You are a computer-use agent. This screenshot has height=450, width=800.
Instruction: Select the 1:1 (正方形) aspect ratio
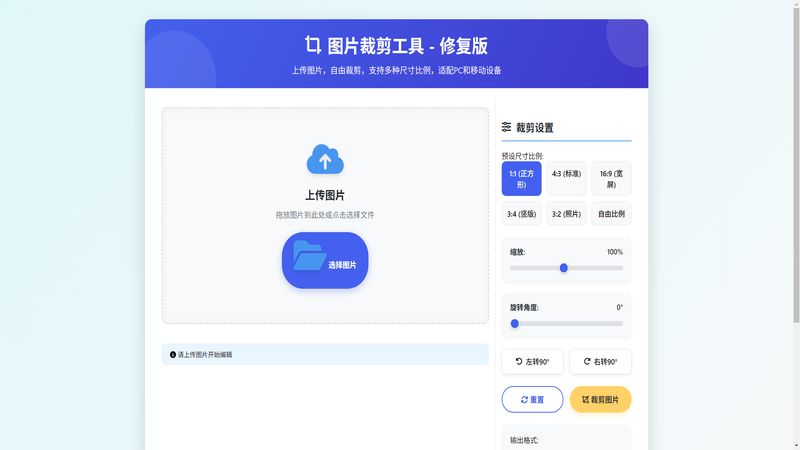click(x=521, y=179)
